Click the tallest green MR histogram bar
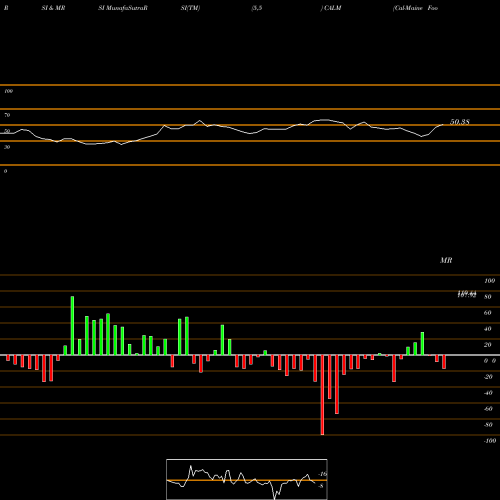 [72, 326]
